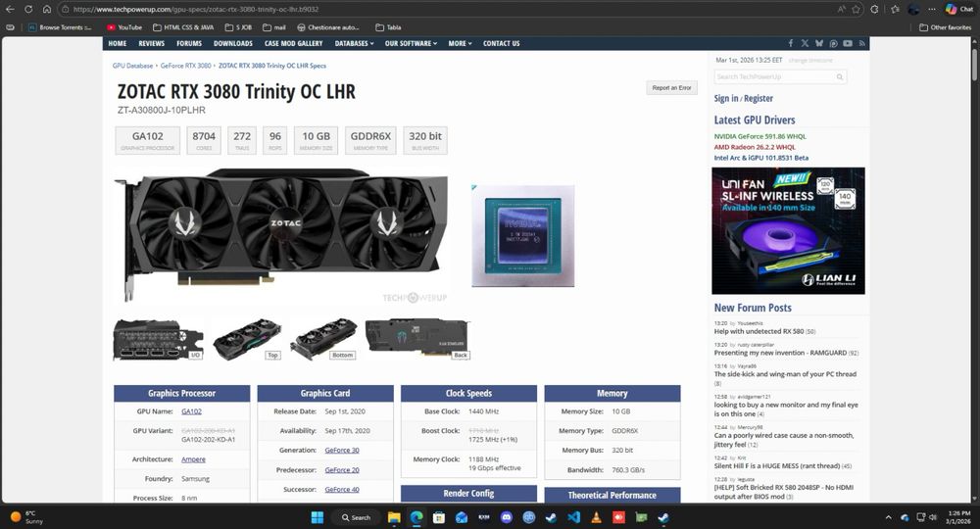Add this page to favorites star
Screen dimensions: 980x529
click(x=856, y=10)
